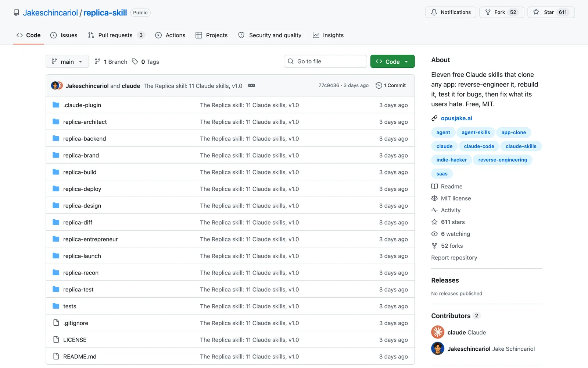588x368 pixels.
Task: Click the replica-deploy folder icon
Action: coord(56,189)
